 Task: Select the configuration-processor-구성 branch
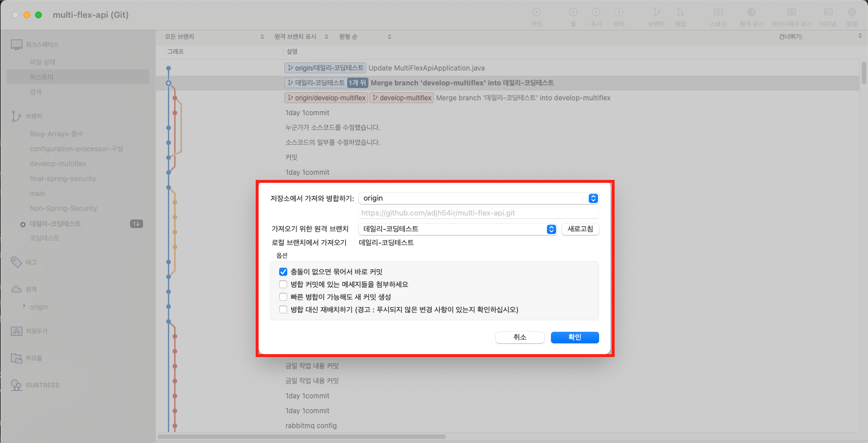tap(76, 149)
